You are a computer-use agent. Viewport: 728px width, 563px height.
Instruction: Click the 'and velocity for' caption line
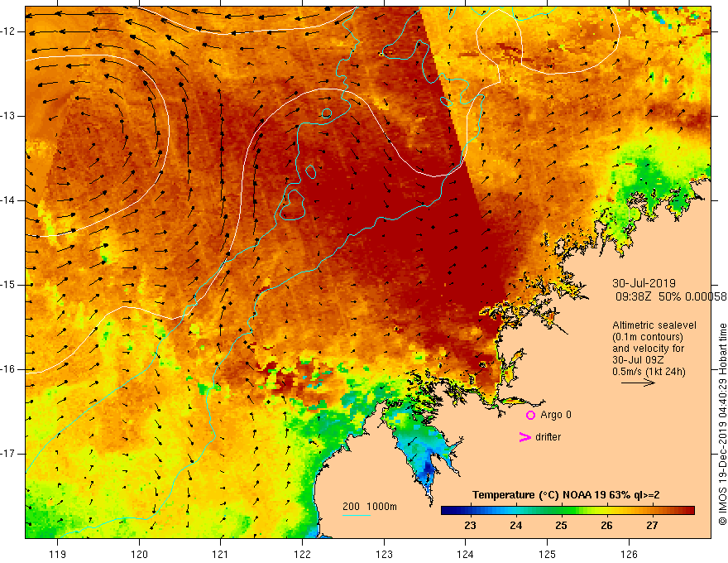648,349
